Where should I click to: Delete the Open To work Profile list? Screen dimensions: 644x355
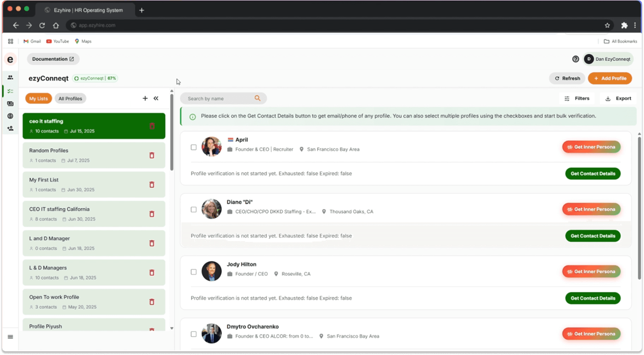tap(152, 302)
